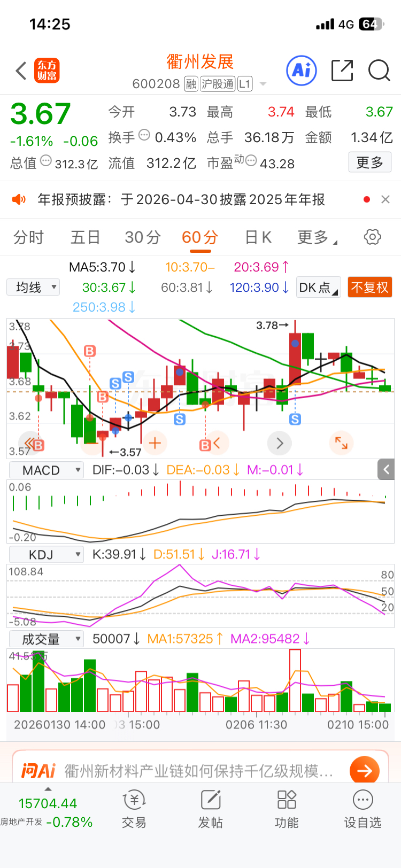Zoom in chart with plus icon

(x=155, y=443)
